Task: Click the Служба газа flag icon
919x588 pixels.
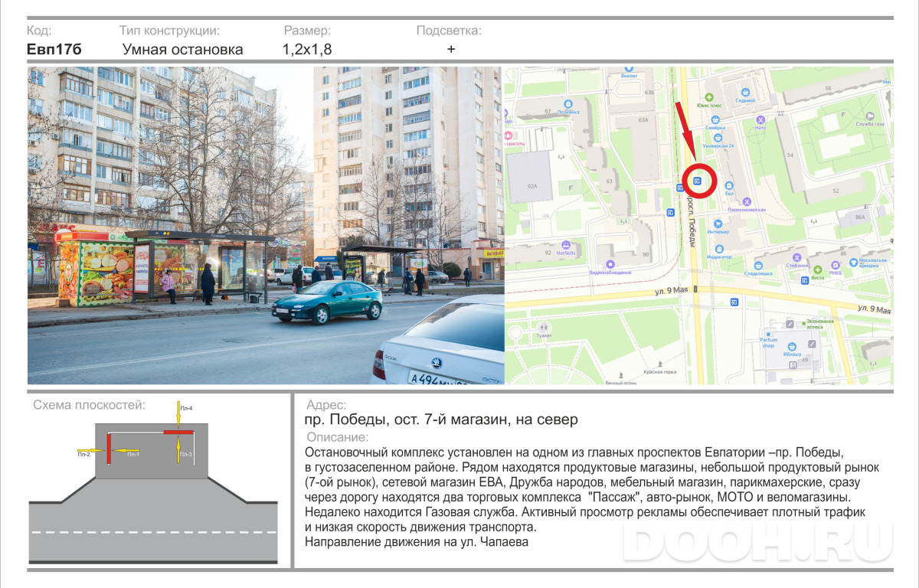Action: point(870,116)
